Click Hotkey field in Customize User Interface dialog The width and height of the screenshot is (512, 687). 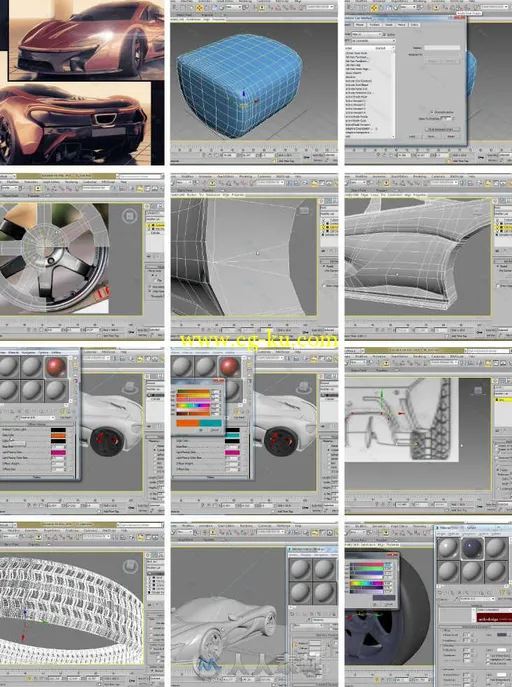coord(442,48)
